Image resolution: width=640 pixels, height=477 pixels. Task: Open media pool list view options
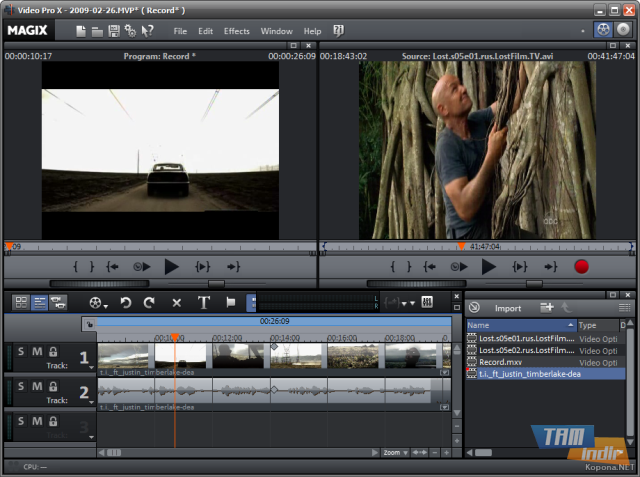coord(624,308)
